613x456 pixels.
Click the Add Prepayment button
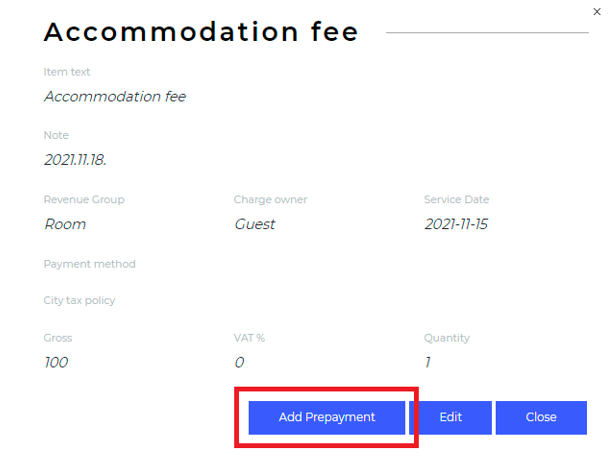coord(327,417)
